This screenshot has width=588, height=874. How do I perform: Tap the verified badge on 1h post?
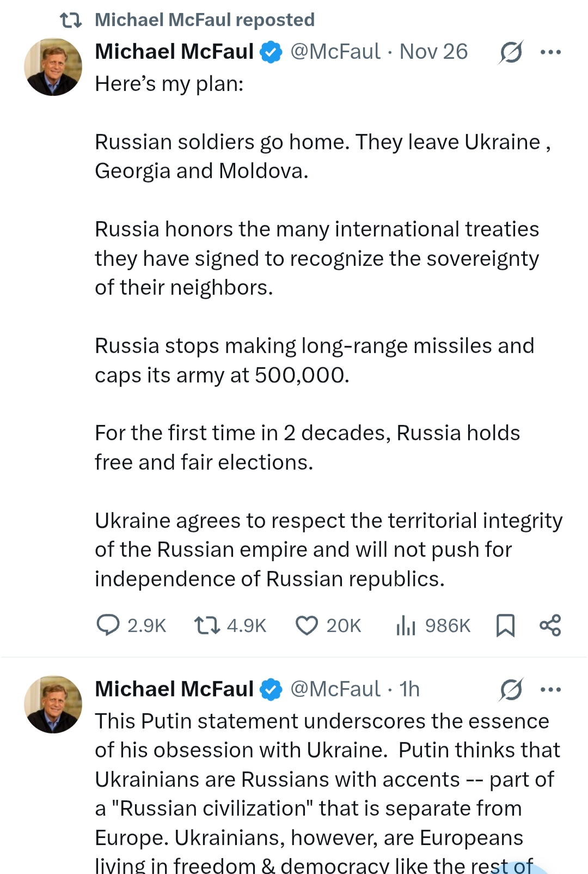(x=271, y=690)
